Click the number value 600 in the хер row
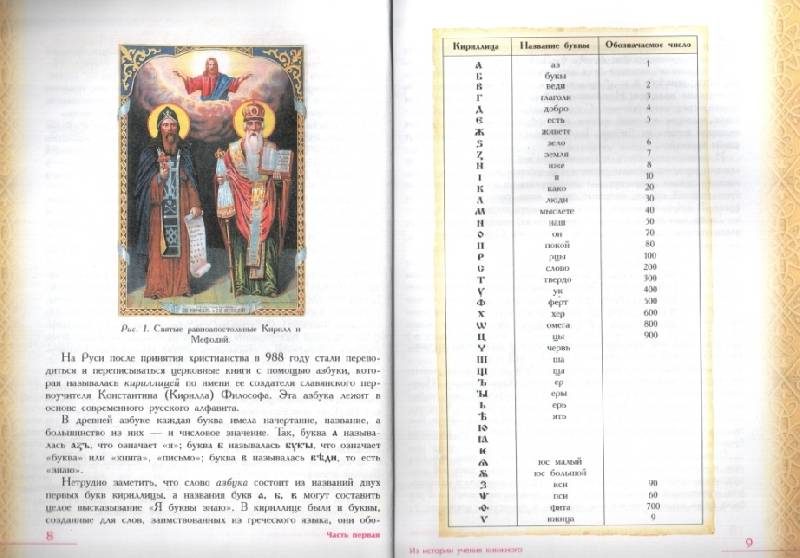Screen dimensions: 800x558 (x=651, y=312)
